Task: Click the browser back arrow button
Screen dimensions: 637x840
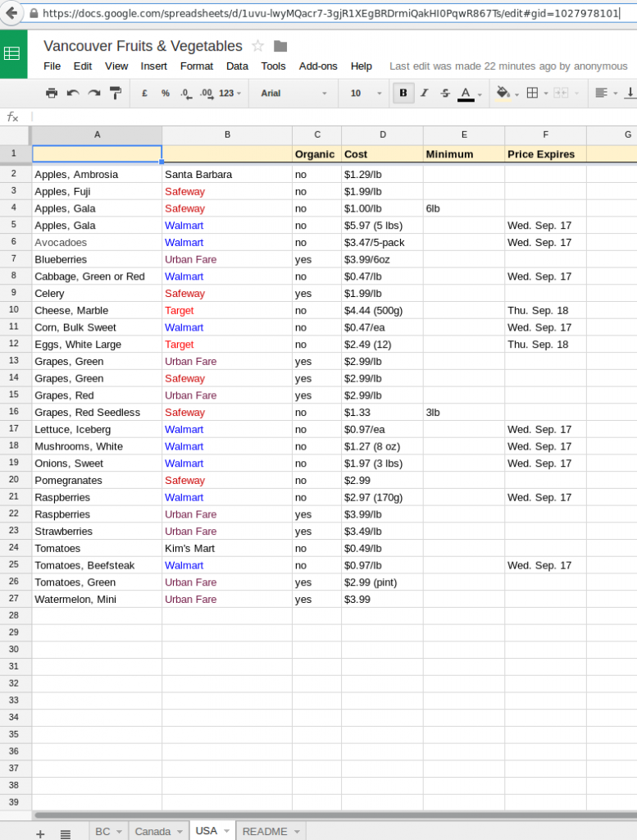Action: (x=11, y=12)
